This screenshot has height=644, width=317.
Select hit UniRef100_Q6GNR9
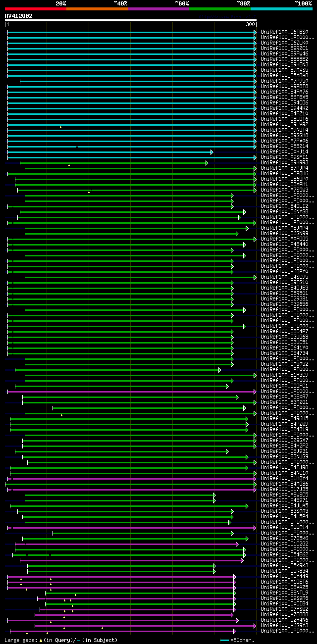click(x=284, y=234)
